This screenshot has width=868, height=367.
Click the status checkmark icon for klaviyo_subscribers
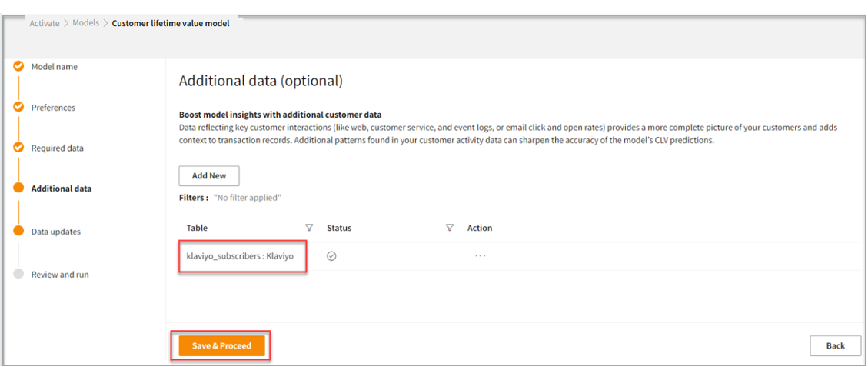click(331, 256)
